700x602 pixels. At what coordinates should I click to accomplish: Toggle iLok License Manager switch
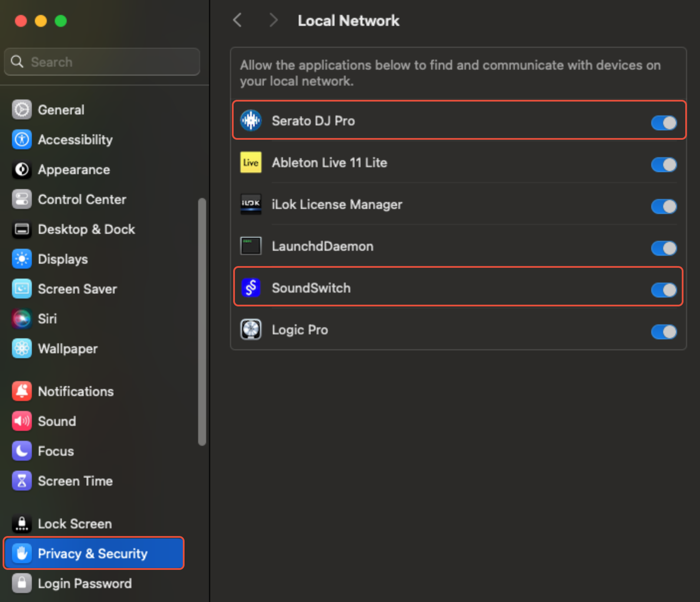[x=664, y=206]
